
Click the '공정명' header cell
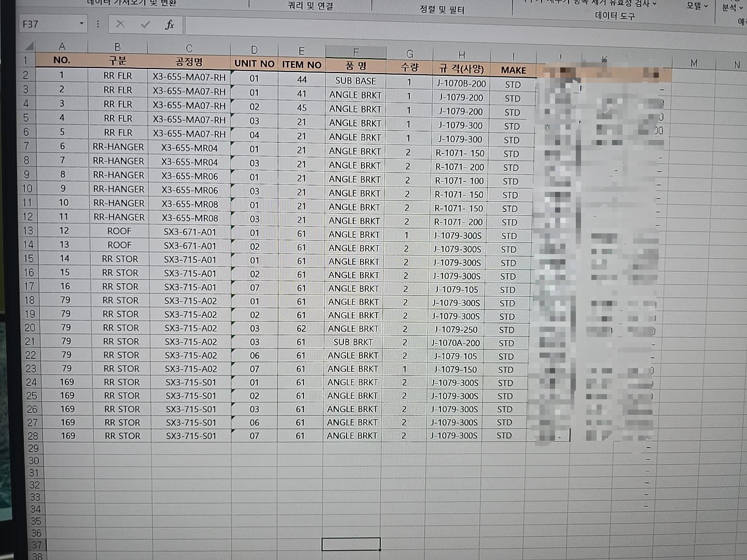pos(189,62)
